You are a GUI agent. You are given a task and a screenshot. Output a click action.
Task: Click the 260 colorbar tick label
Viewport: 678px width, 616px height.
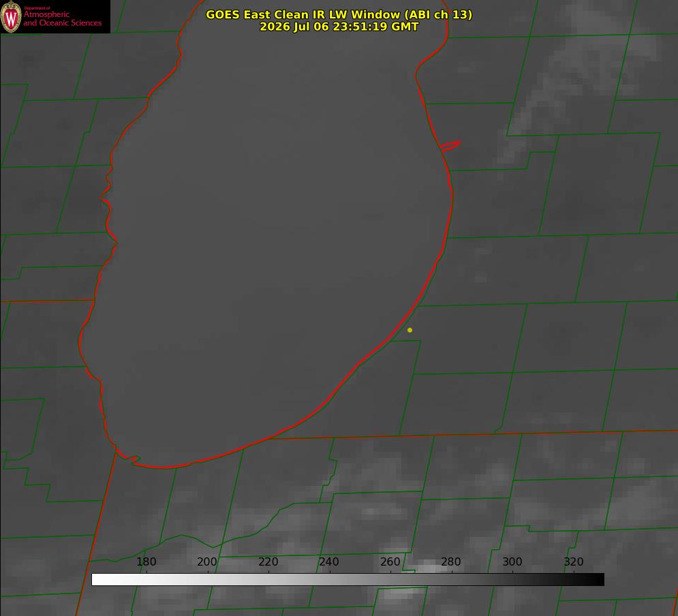pos(390,561)
